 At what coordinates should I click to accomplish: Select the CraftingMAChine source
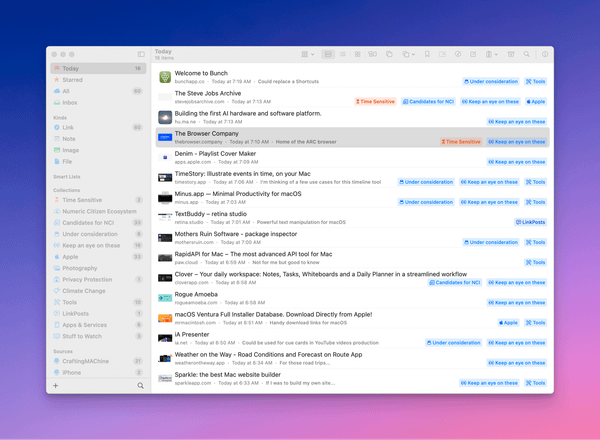98,361
